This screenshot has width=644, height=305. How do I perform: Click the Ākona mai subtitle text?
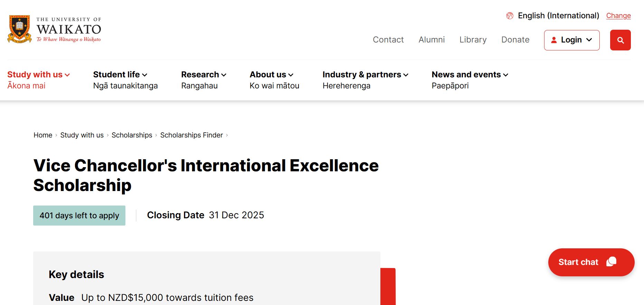pyautogui.click(x=27, y=86)
